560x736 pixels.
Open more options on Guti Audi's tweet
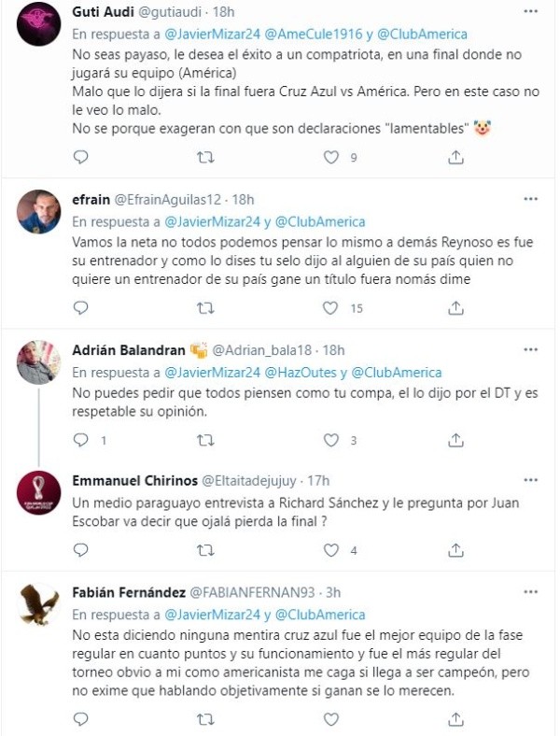530,12
